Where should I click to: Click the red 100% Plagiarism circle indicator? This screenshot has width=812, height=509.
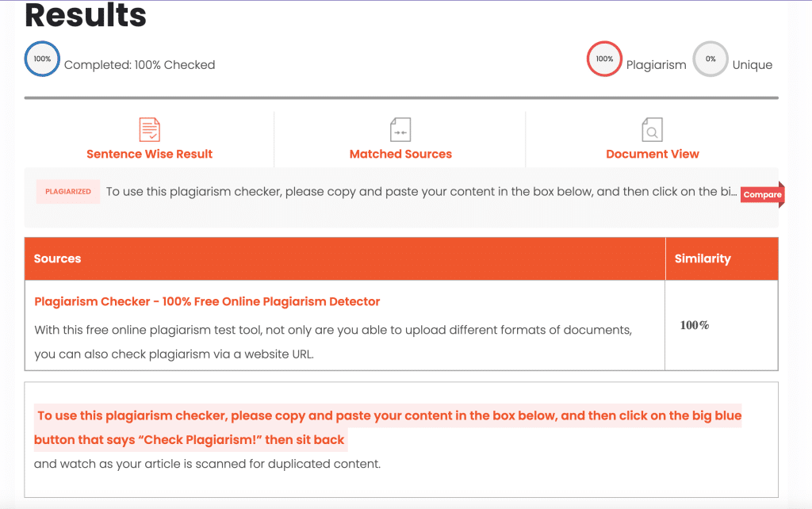pyautogui.click(x=603, y=59)
